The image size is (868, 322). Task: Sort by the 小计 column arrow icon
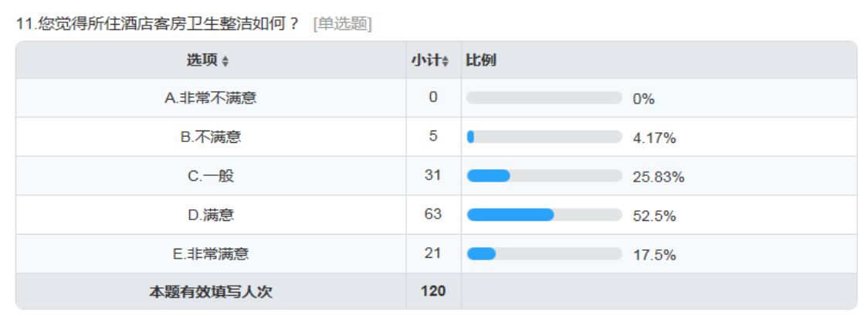point(445,62)
